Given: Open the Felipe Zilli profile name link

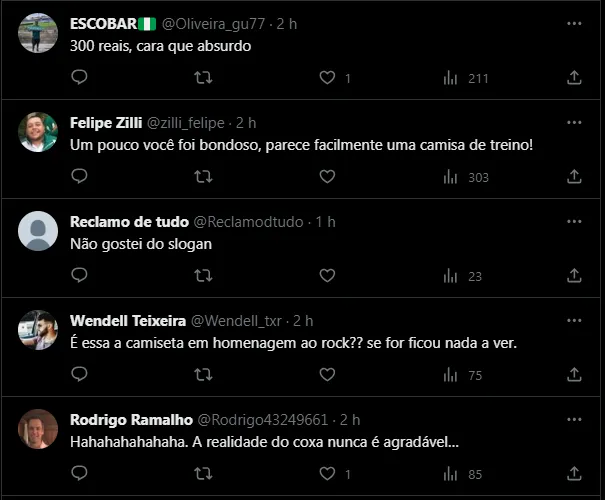Looking at the screenshot, I should pyautogui.click(x=106, y=122).
